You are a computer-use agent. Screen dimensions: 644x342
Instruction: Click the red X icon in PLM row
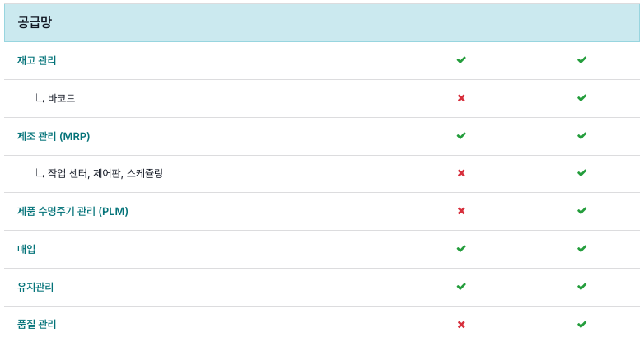pyautogui.click(x=461, y=211)
